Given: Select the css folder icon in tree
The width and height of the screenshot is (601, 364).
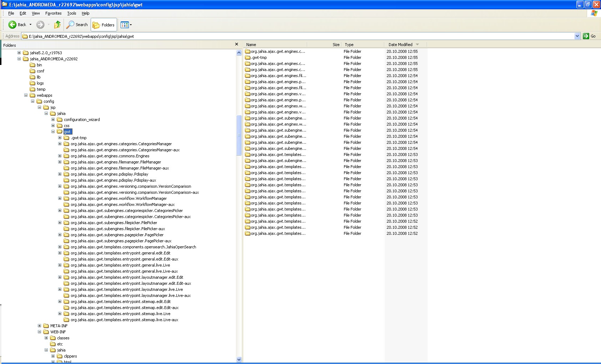Looking at the screenshot, I should click(x=60, y=126).
